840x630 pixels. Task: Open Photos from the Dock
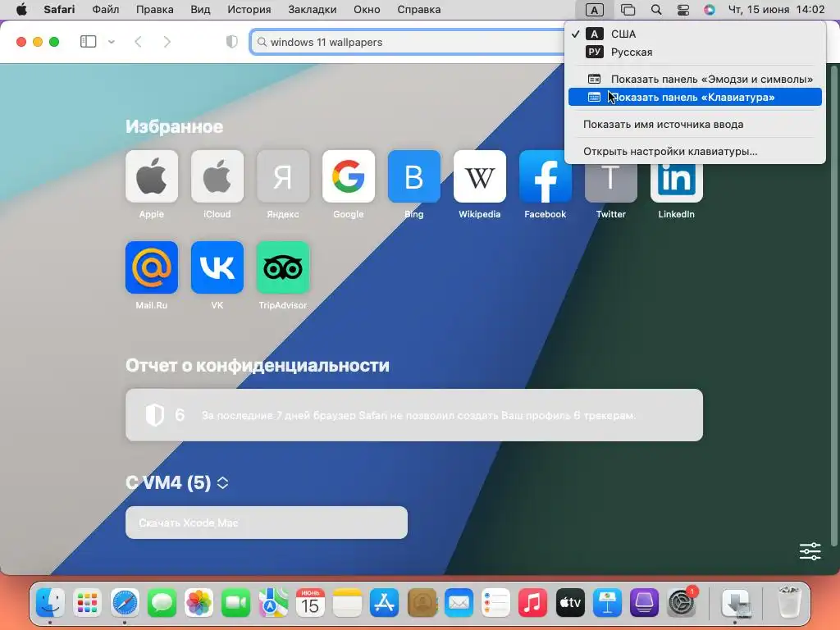click(199, 603)
